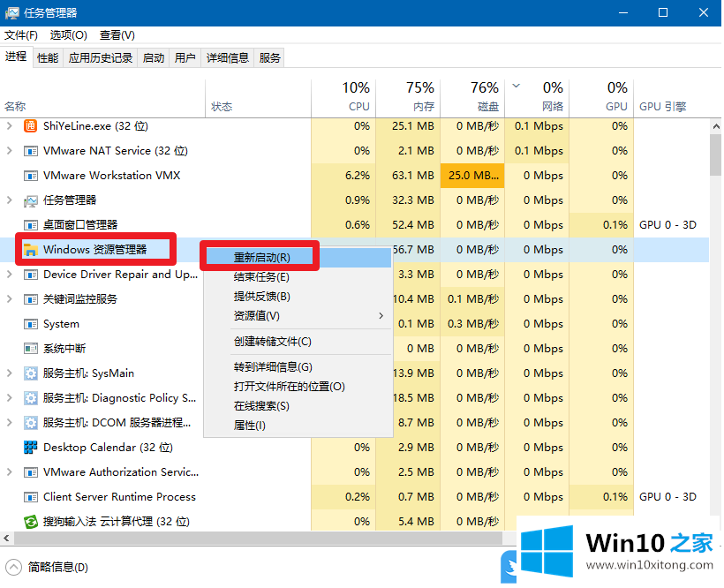724x588 pixels.
Task: Expand the 任务管理器 process group
Action: 9,200
